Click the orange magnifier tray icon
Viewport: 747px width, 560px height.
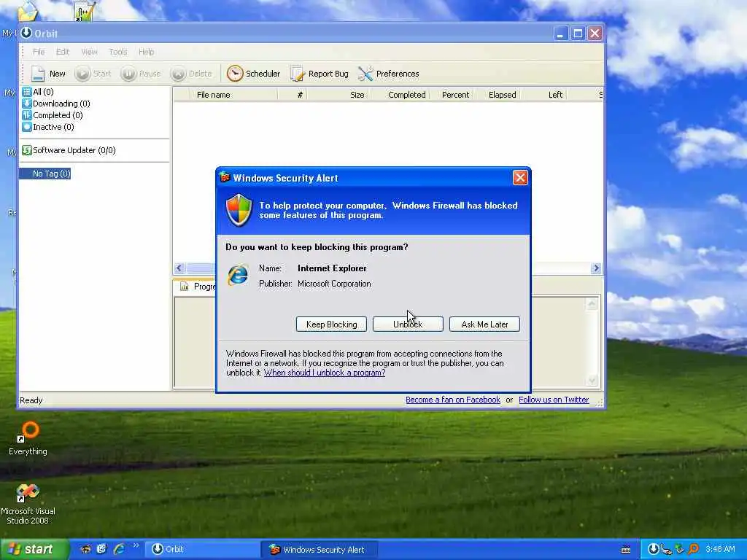point(694,550)
